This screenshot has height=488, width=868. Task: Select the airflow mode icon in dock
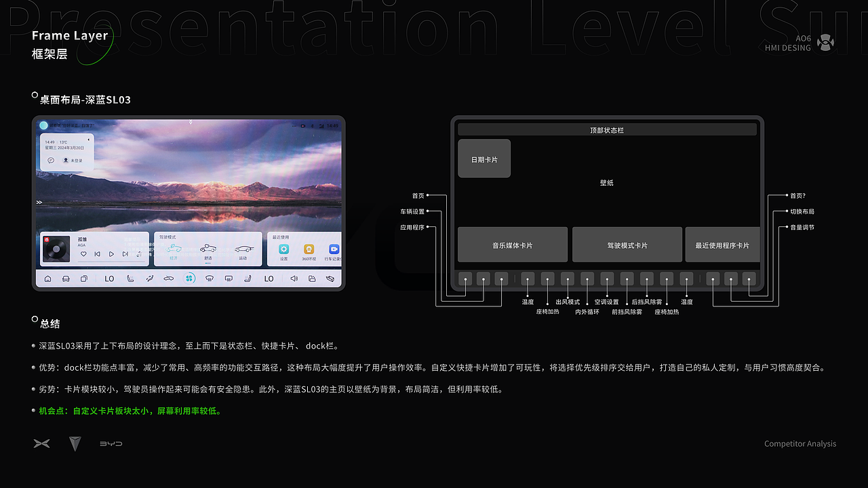(149, 279)
